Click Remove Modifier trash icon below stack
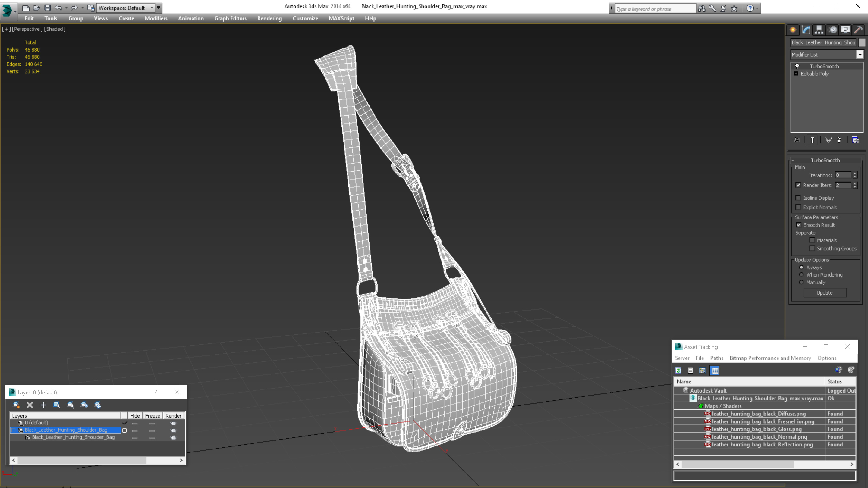The width and height of the screenshot is (868, 488). pyautogui.click(x=839, y=140)
